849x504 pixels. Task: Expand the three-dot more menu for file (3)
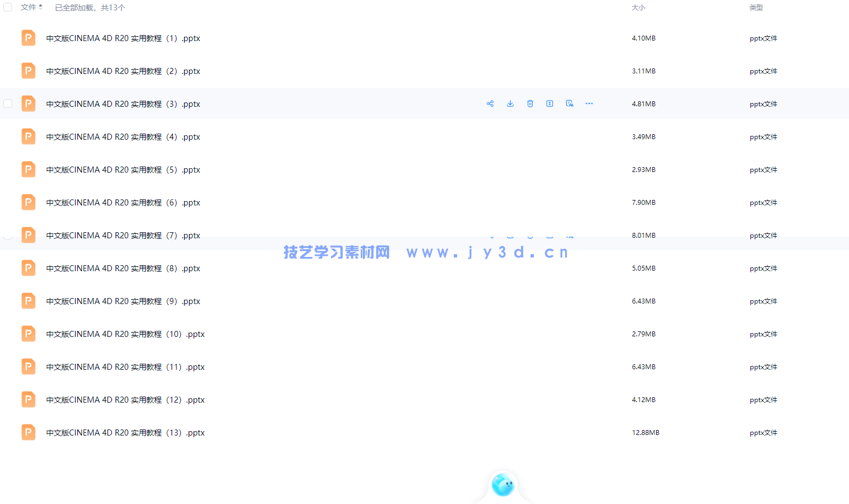(589, 104)
